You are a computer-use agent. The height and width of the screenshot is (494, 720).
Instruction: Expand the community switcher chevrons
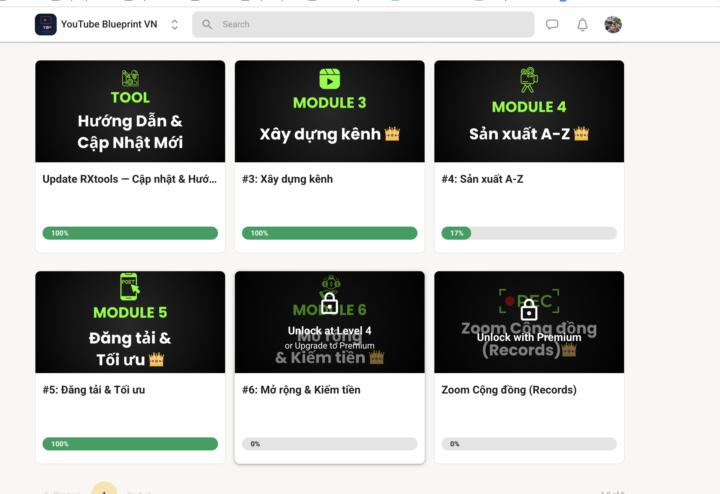pyautogui.click(x=174, y=24)
